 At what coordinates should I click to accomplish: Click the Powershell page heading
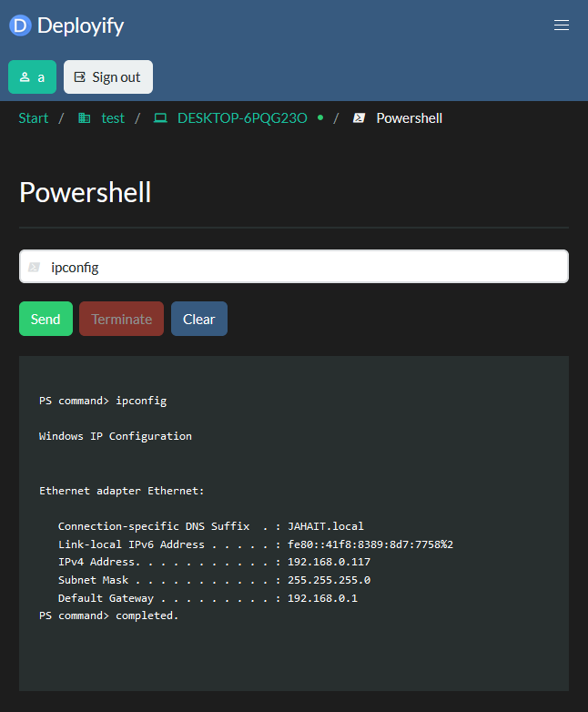85,192
